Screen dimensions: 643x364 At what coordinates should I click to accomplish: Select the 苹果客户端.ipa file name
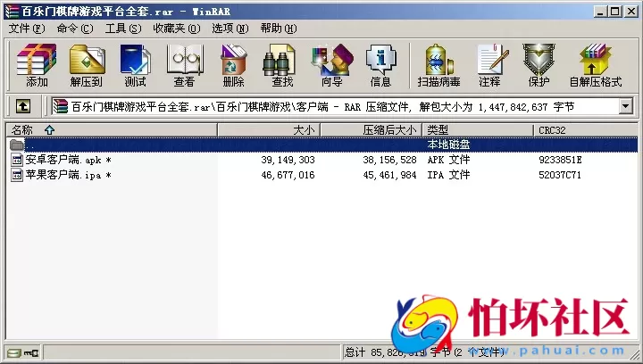pyautogui.click(x=68, y=175)
